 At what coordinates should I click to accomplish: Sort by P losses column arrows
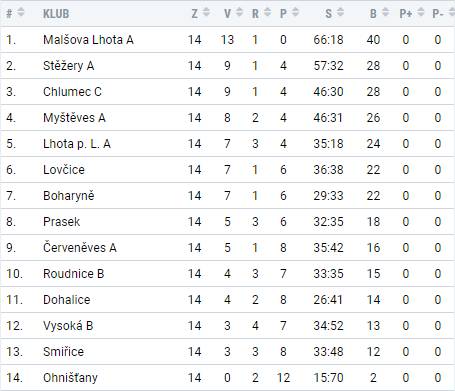295,12
